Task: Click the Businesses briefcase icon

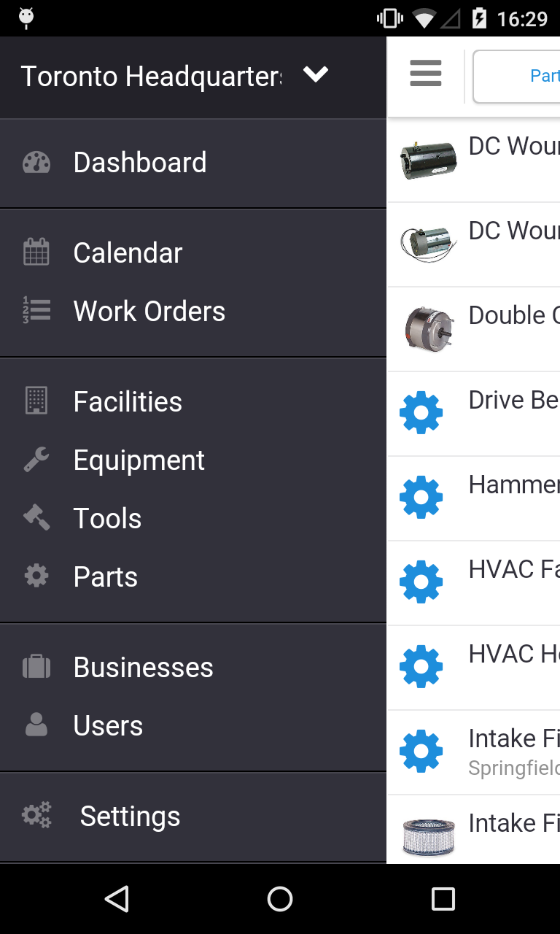Action: (x=36, y=667)
